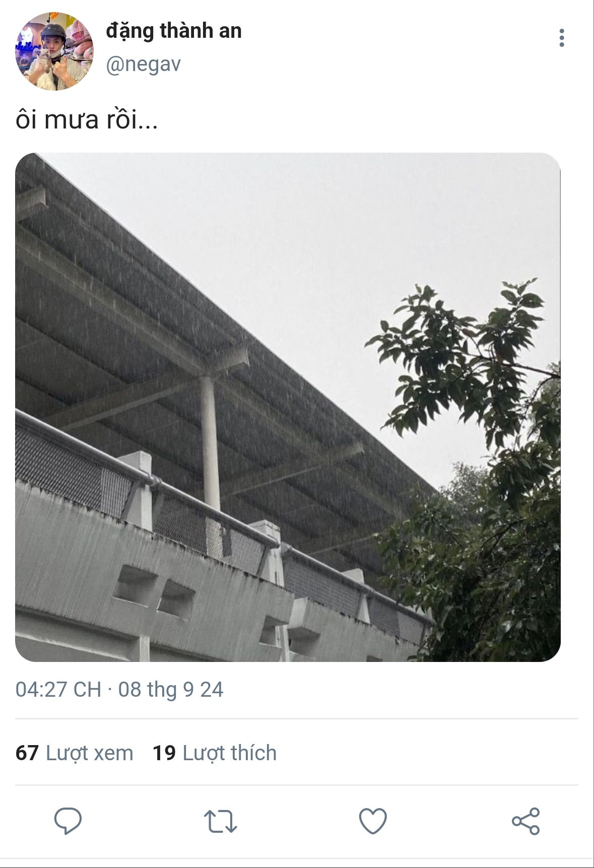This screenshot has height=868, width=594.
Task: Tap the 04:27 CH time
Action: [58, 690]
